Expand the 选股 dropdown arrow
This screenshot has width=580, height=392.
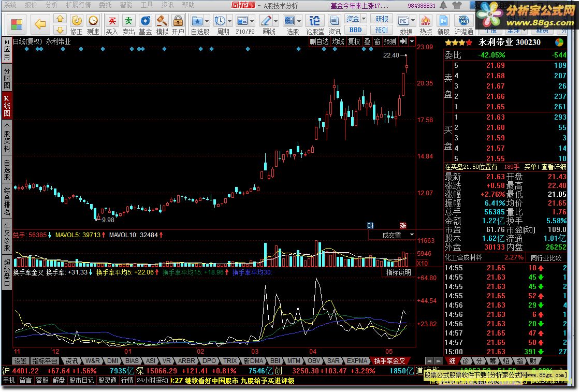tap(299, 21)
